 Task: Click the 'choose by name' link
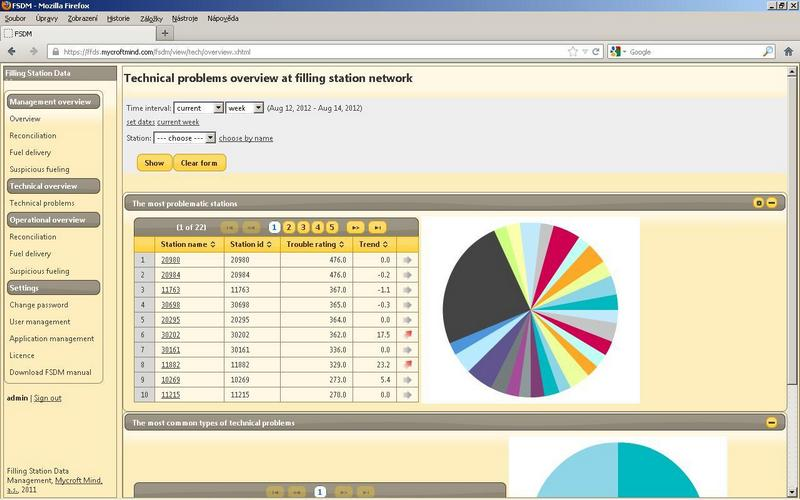246,138
